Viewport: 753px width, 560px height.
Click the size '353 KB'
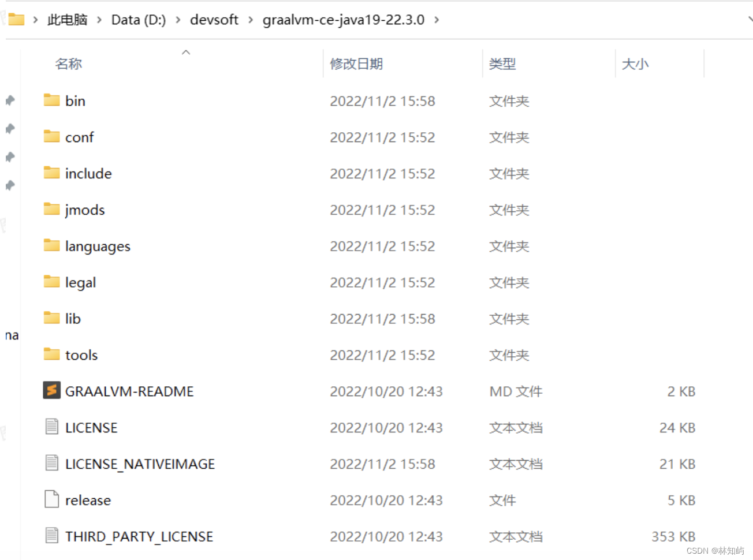click(673, 536)
